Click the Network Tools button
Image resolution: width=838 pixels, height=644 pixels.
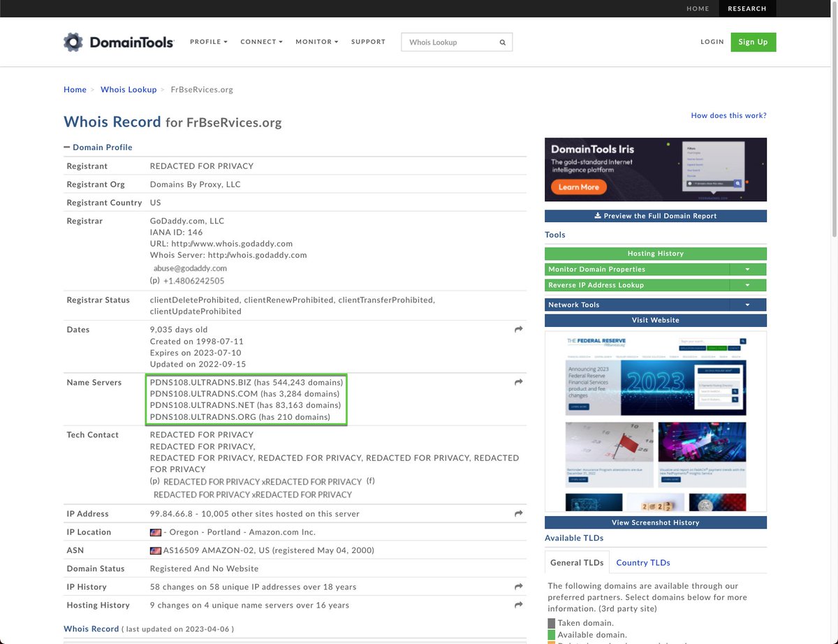[637, 305]
